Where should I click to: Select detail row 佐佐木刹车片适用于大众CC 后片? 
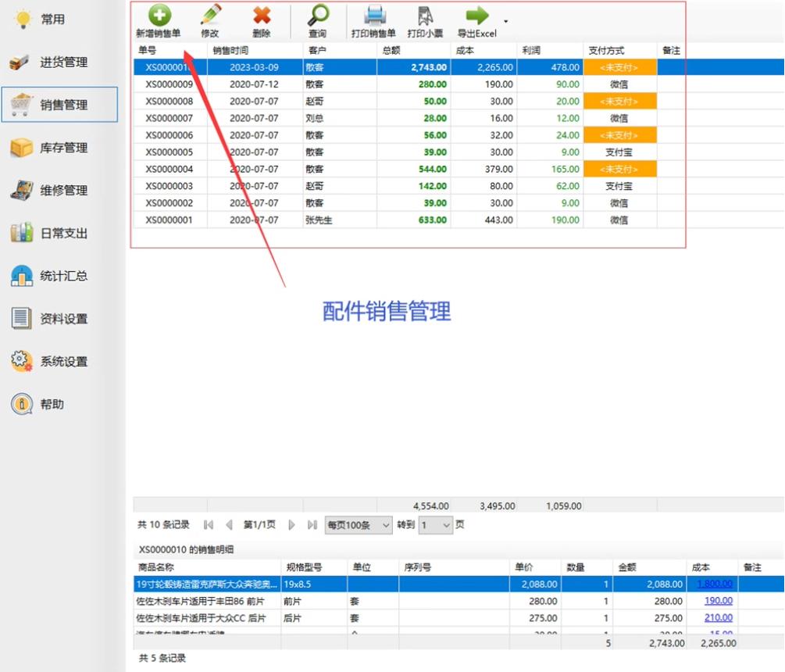459,618
